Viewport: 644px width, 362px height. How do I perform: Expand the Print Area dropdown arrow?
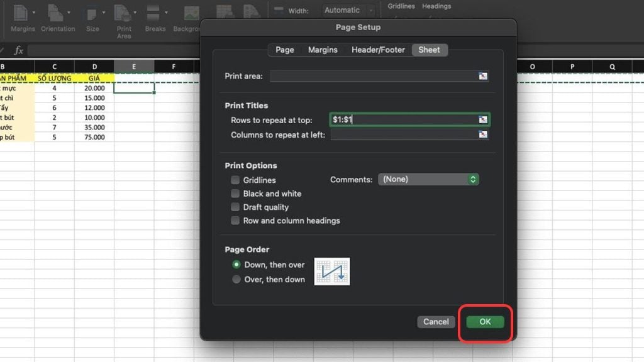pos(135,13)
